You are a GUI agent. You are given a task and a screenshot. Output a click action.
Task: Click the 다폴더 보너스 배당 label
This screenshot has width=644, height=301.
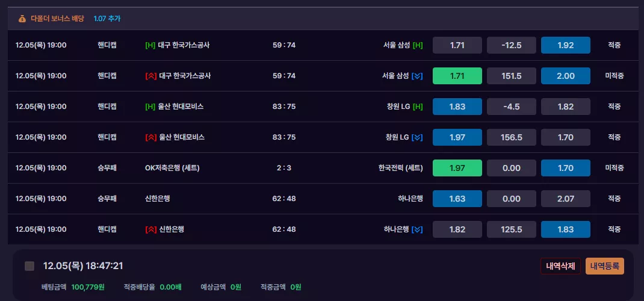58,19
